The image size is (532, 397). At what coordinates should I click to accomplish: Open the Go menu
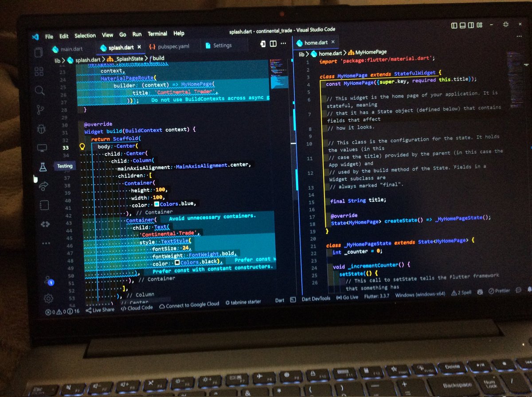(x=123, y=35)
